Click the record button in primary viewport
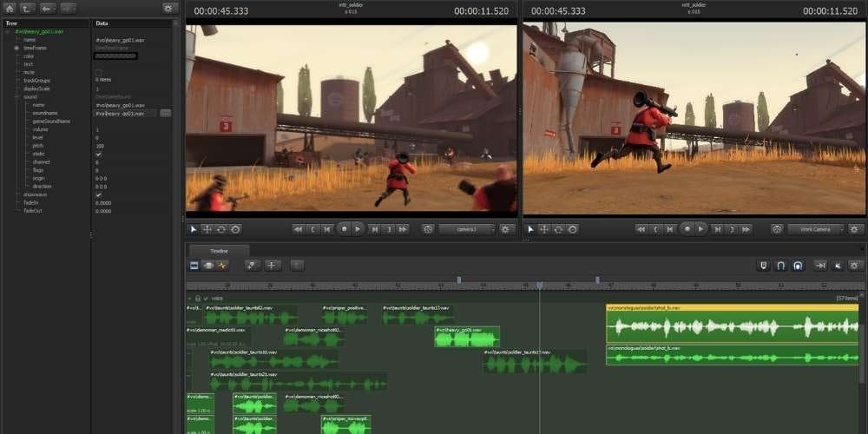The image size is (868, 434). [x=344, y=228]
